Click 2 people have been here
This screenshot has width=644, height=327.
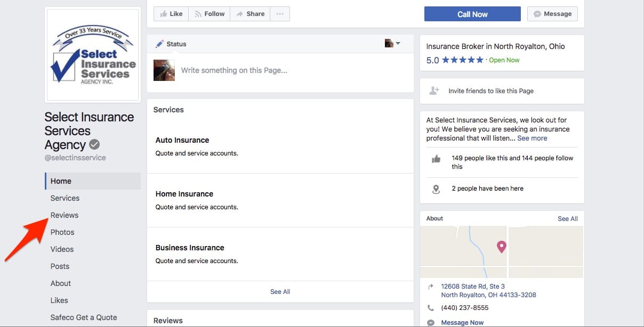click(487, 189)
